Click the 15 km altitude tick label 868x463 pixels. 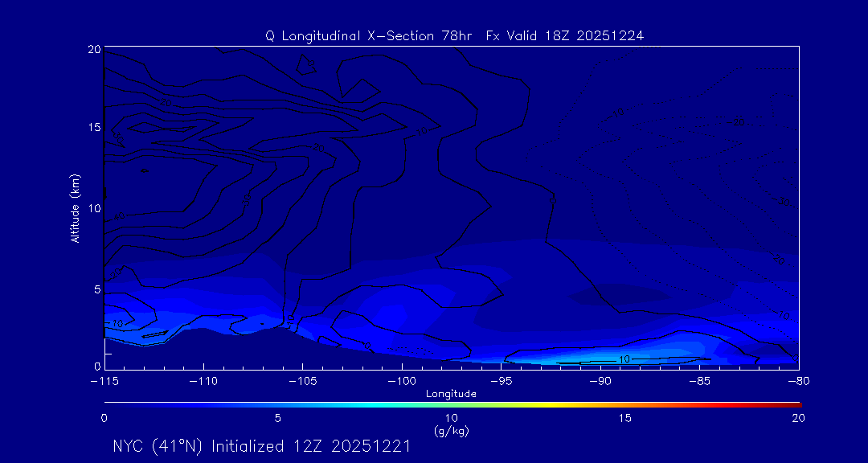click(92, 128)
